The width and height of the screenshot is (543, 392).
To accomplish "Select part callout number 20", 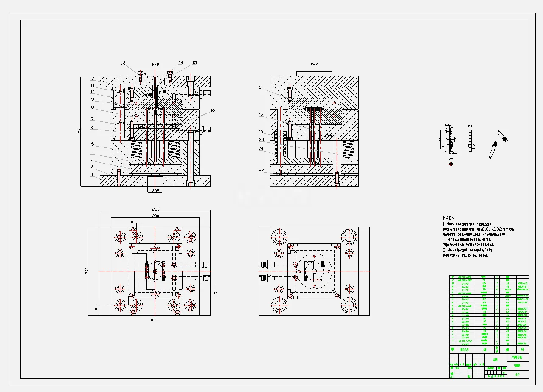I will click(x=262, y=139).
